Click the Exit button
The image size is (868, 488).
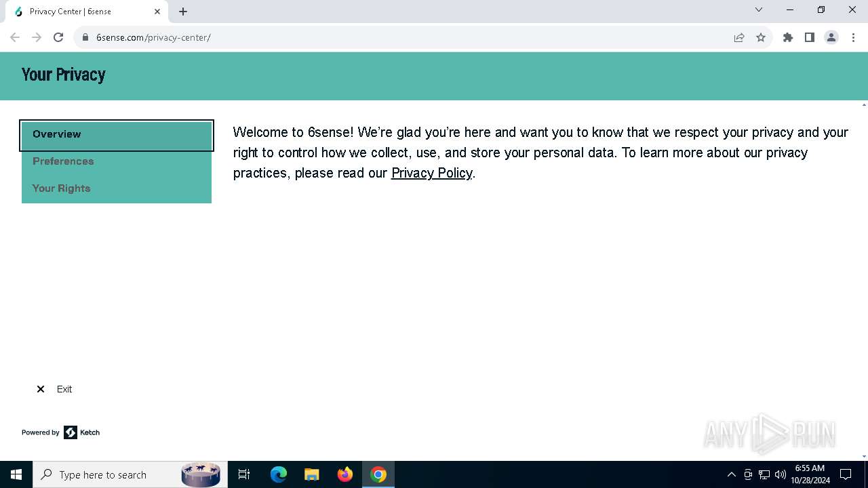point(54,389)
